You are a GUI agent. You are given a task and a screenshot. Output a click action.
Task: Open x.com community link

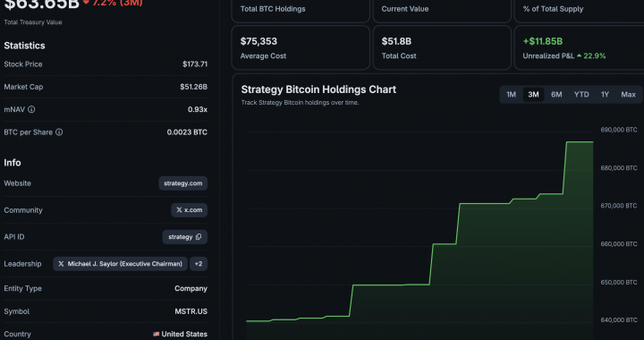189,210
